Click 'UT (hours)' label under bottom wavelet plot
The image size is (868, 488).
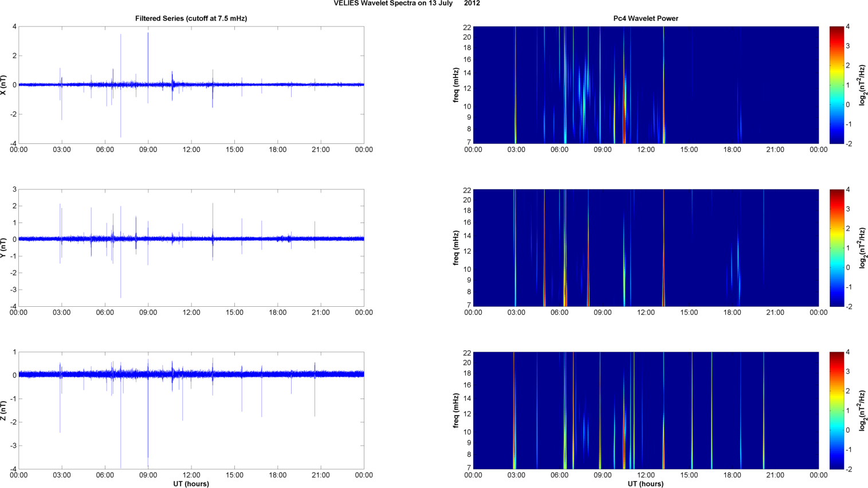click(x=645, y=484)
